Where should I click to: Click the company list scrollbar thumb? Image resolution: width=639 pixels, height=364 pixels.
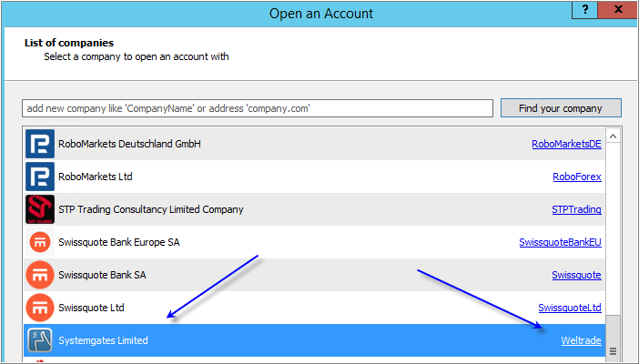tap(613, 339)
